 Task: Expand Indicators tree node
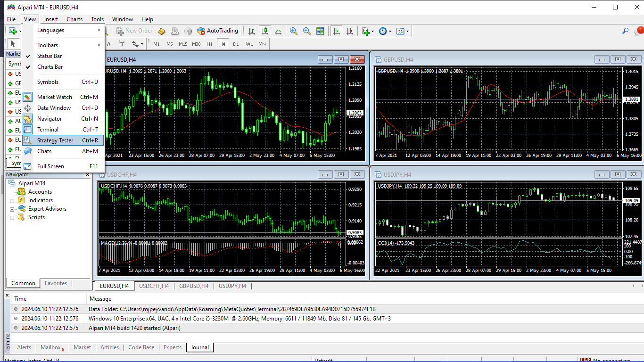click(x=12, y=200)
